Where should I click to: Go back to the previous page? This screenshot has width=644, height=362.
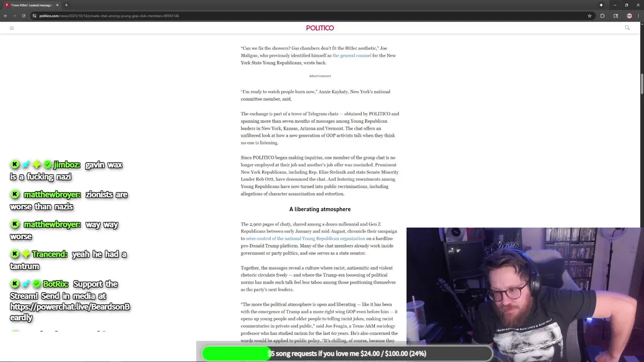click(x=6, y=16)
